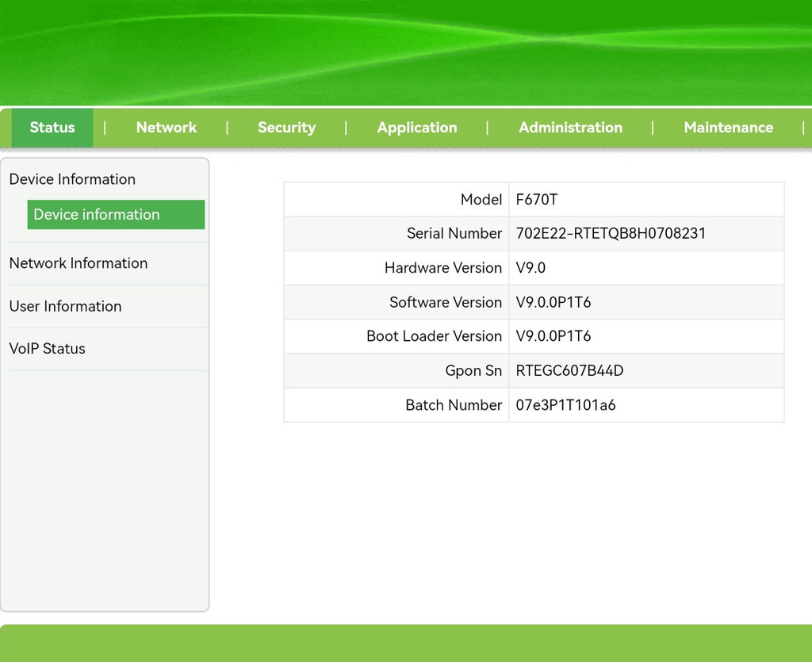Viewport: 812px width, 662px height.
Task: Open the Application tab
Action: 417,128
